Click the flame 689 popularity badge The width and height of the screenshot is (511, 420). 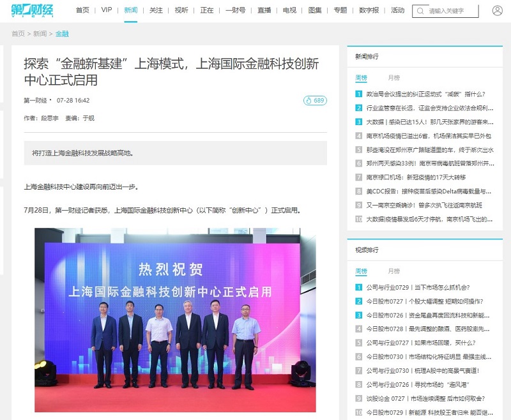[x=315, y=100]
